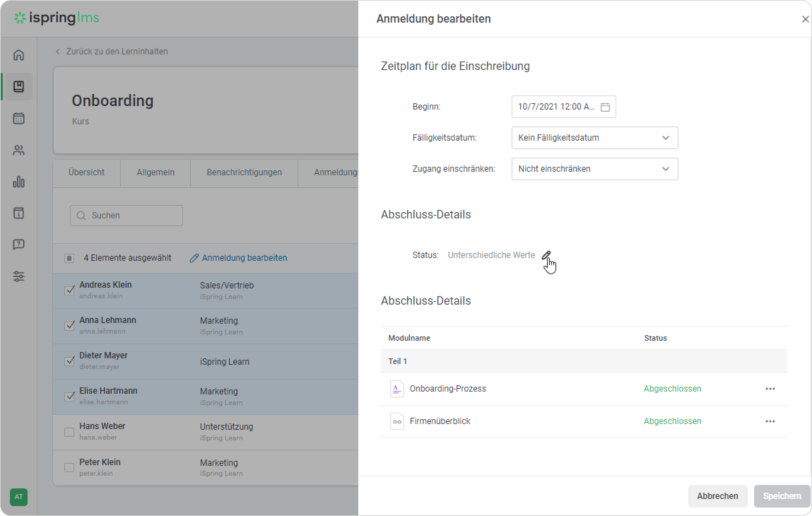Viewport: 812px width, 516px height.
Task: Check the Peter Klein checkbox
Action: [69, 467]
